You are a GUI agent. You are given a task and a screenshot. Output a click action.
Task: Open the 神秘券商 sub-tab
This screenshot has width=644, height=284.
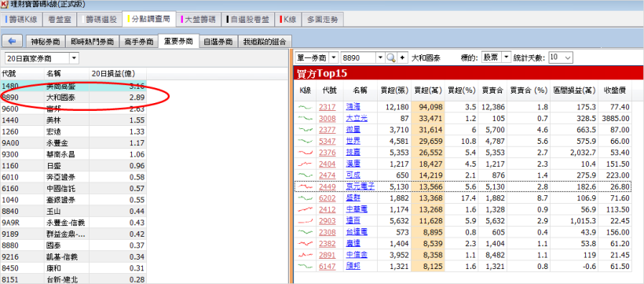(x=46, y=42)
